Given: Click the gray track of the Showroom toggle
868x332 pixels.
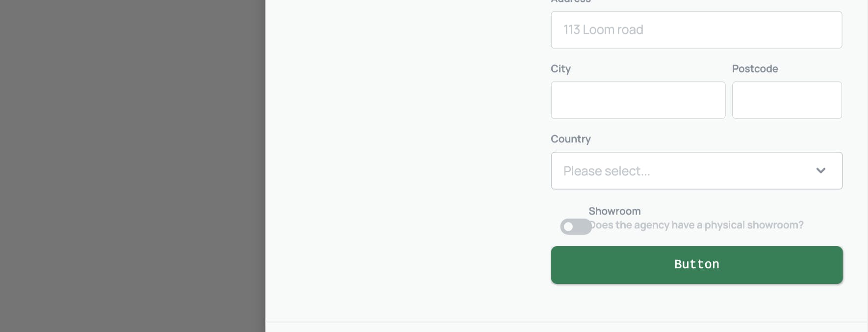Looking at the screenshot, I should tap(583, 226).
